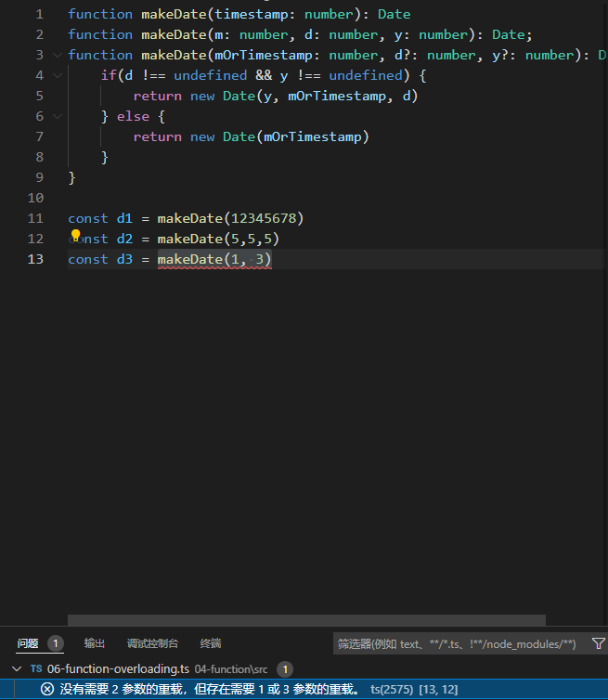Click the yellow lightbulb quick-fix icon
The height and width of the screenshot is (700, 608).
click(x=77, y=236)
